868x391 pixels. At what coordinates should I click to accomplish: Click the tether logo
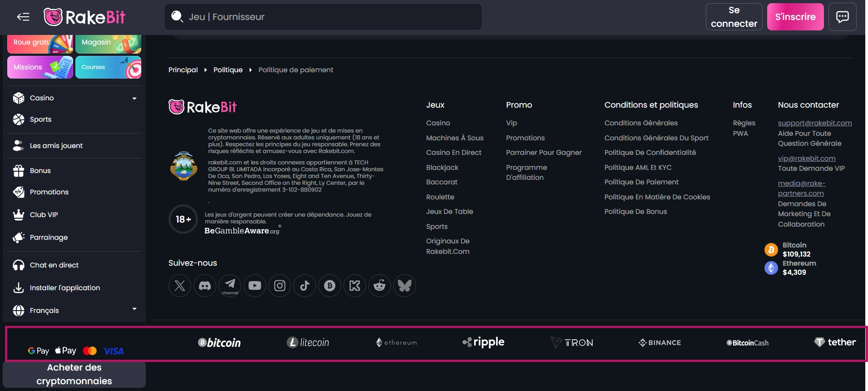pos(835,342)
